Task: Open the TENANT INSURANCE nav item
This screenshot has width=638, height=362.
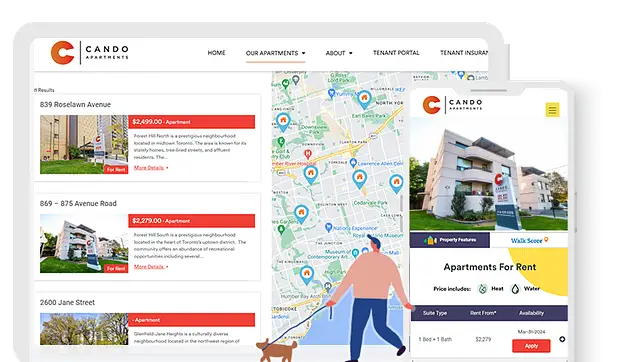Action: [x=464, y=53]
